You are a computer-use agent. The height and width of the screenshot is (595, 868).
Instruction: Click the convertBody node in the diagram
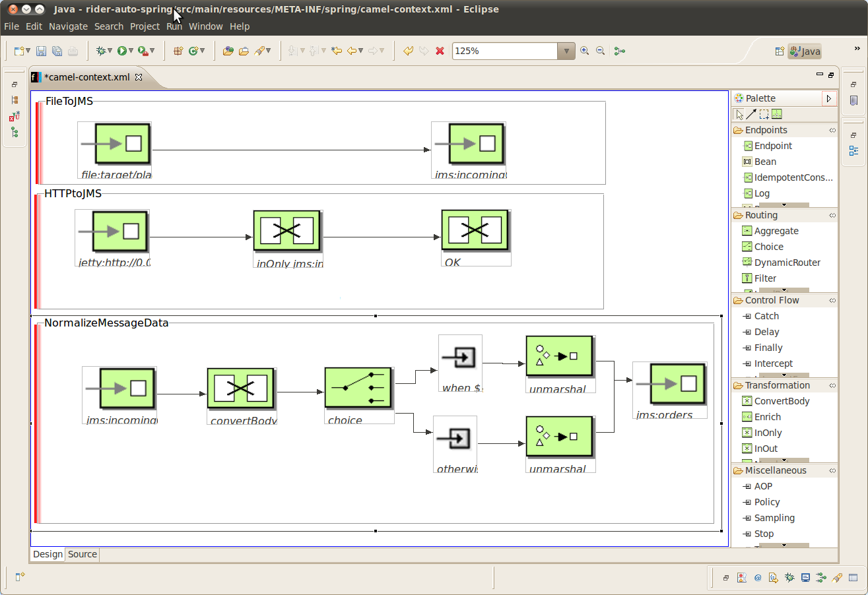241,389
